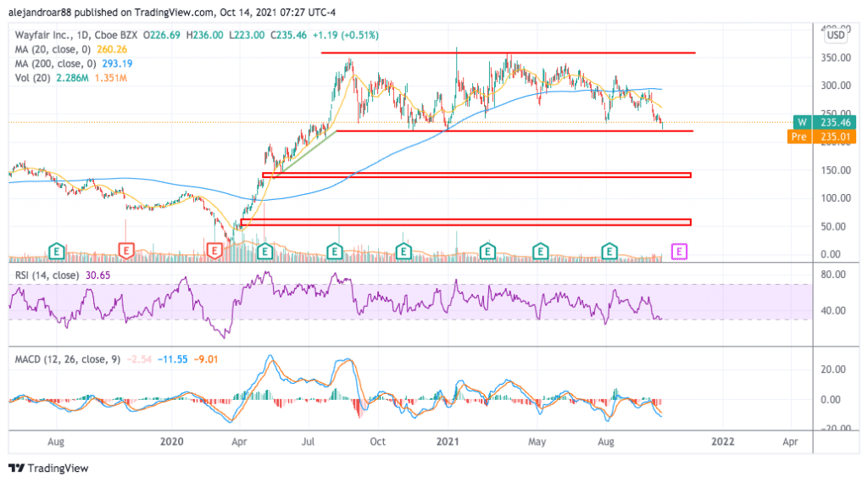
Task: Click the MA 200 value 293.19
Action: 117,64
